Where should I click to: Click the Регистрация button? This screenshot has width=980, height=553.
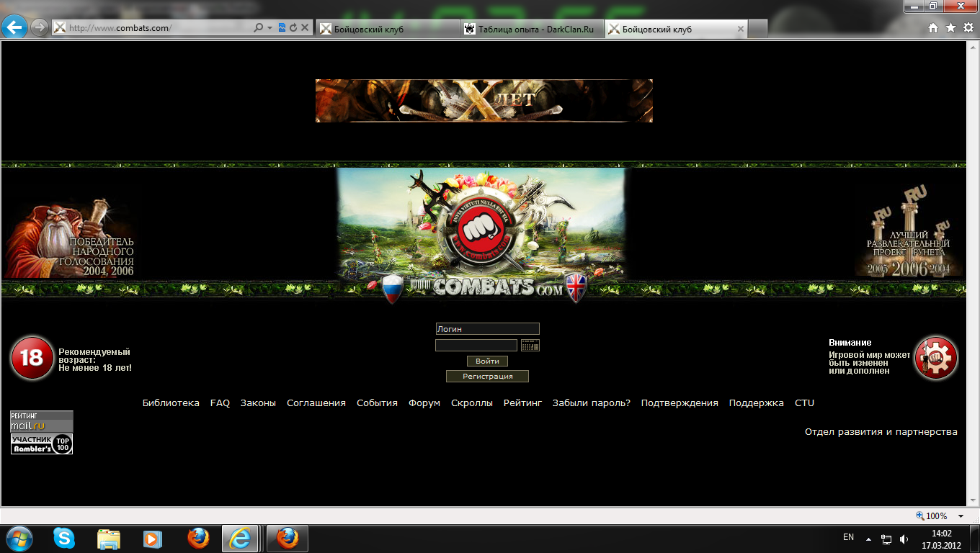[487, 377]
